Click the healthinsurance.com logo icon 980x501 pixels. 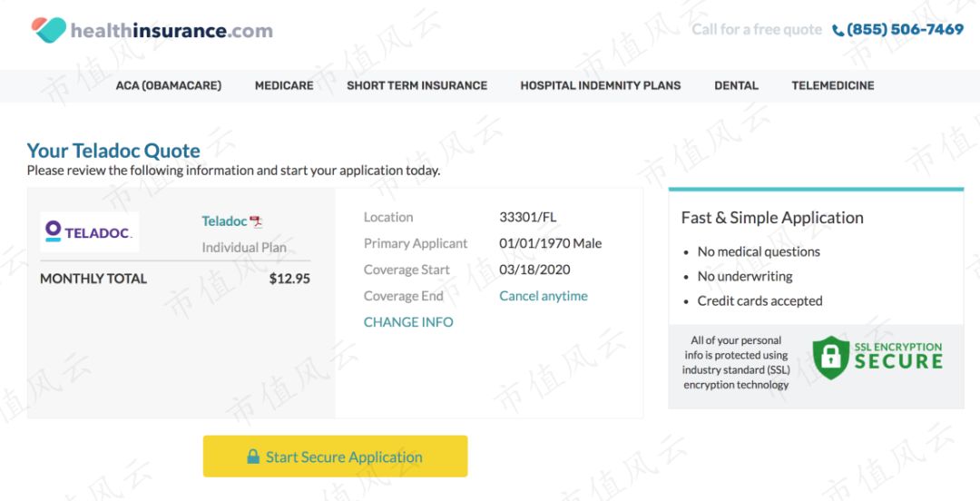(49, 29)
